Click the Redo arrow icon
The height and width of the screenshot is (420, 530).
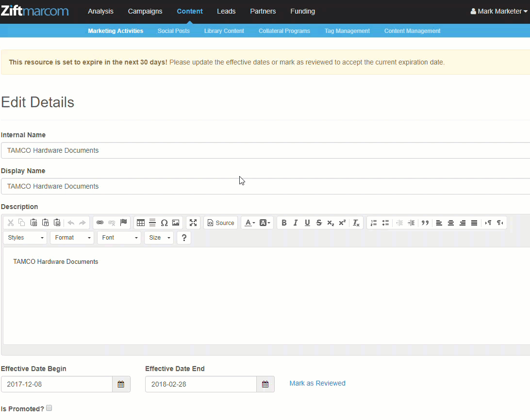click(83, 223)
